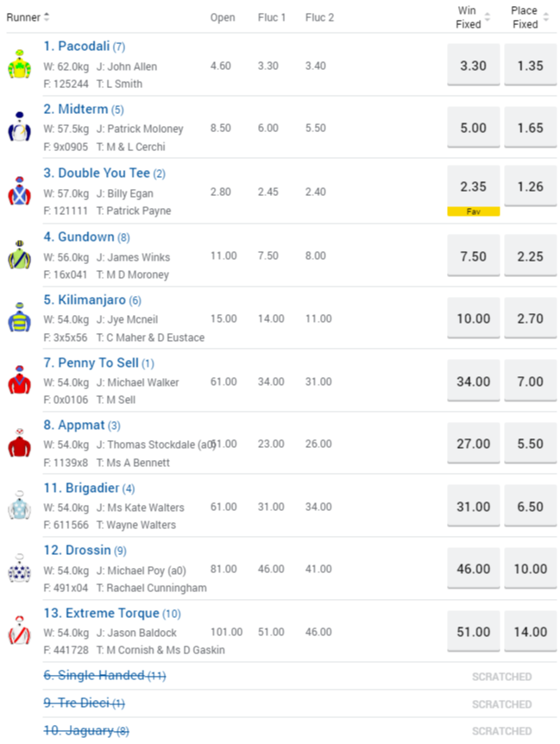Click Penny To Sell's red silks icon

point(19,381)
